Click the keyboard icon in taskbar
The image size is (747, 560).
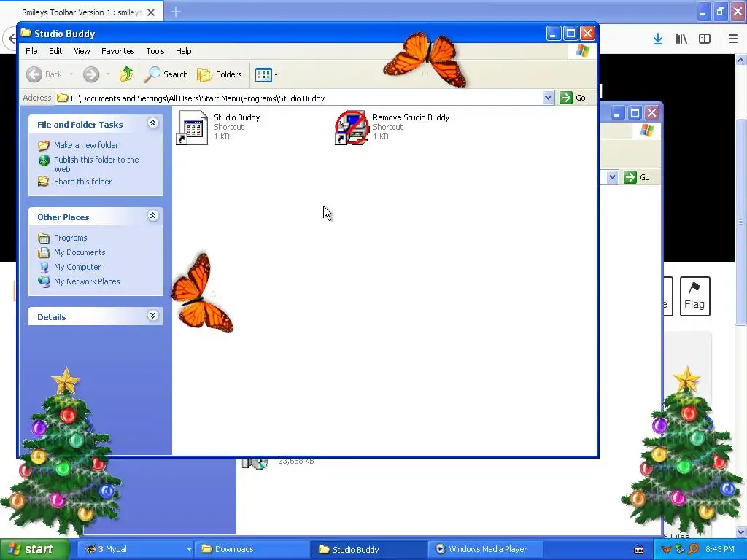click(x=639, y=550)
